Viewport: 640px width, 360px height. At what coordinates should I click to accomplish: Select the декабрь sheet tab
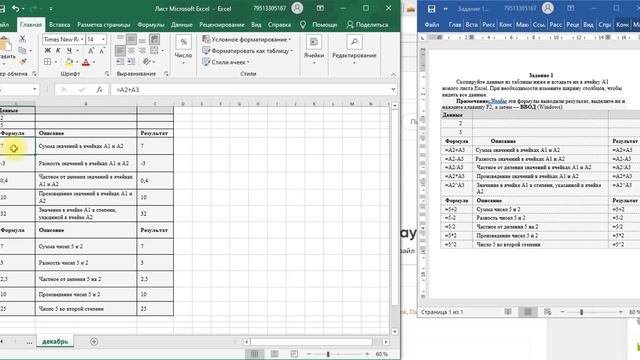coord(55,341)
